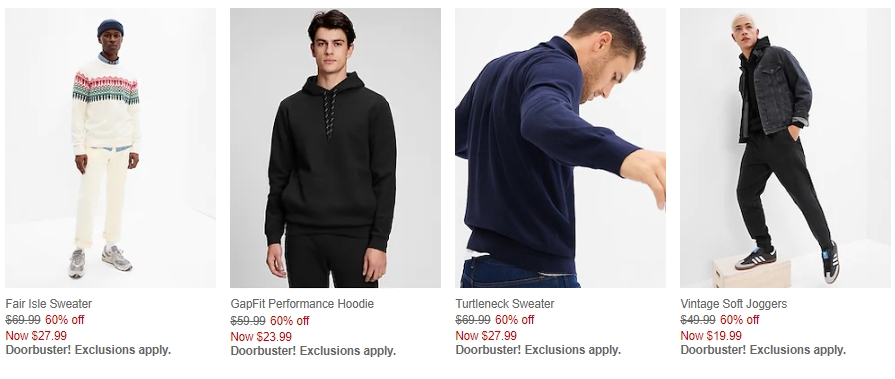Click the GapFit Performance Hoodie title link

(302, 304)
